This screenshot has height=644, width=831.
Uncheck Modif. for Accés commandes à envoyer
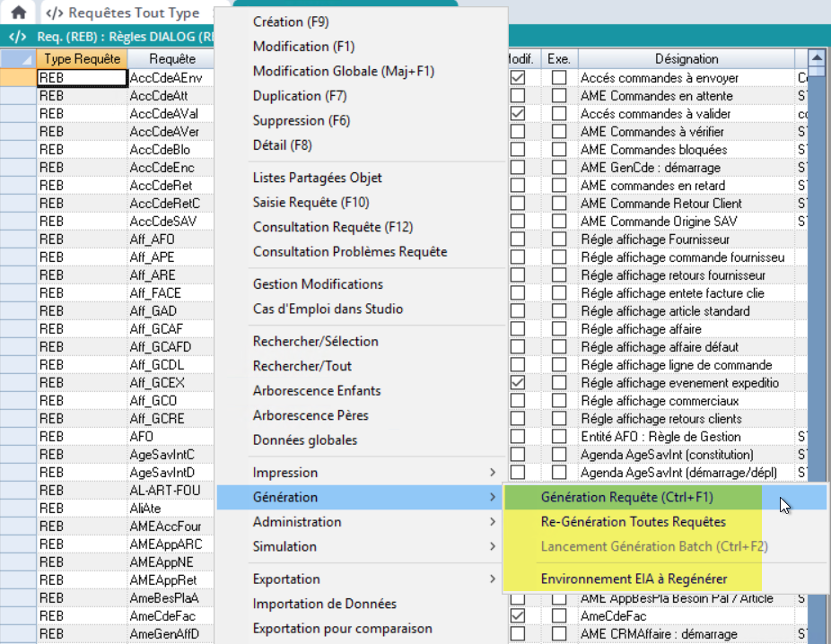tap(518, 78)
